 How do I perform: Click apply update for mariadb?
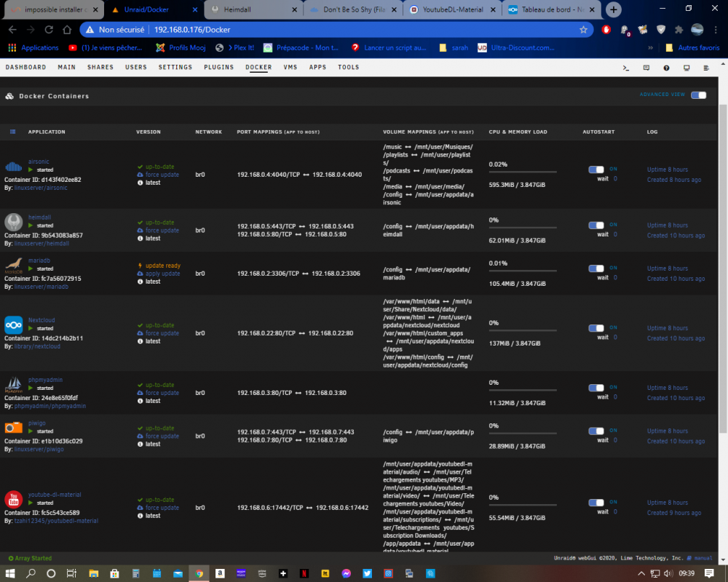click(162, 274)
